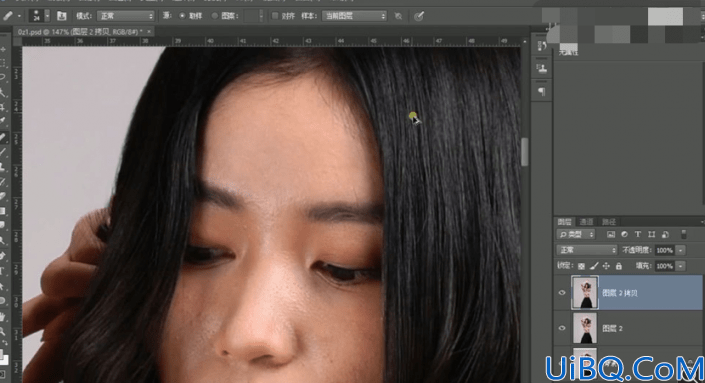705x383 pixels.
Task: Switch to the 图层 layers tab
Action: (564, 222)
